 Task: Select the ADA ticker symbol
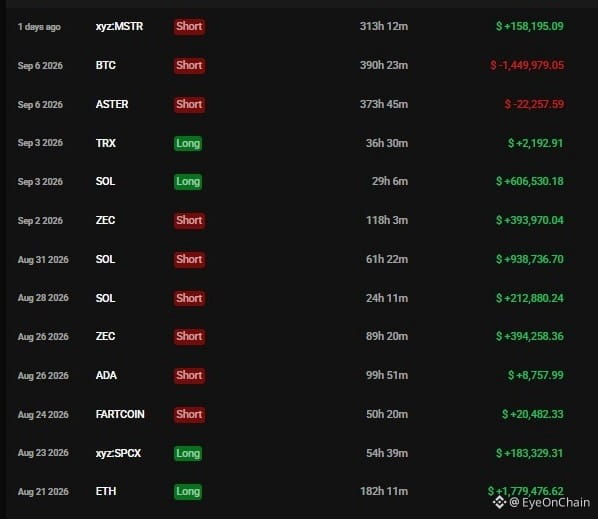tap(106, 375)
